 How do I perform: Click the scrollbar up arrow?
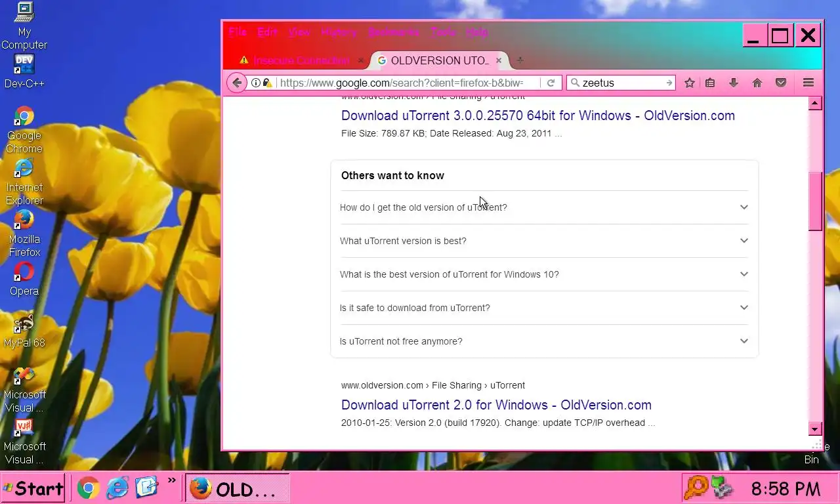pyautogui.click(x=815, y=103)
